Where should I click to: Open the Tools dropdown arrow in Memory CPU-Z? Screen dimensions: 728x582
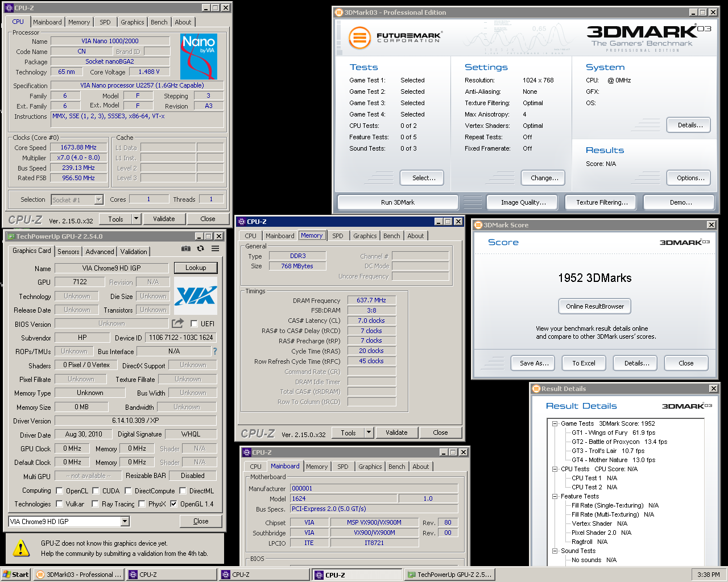[x=369, y=433]
